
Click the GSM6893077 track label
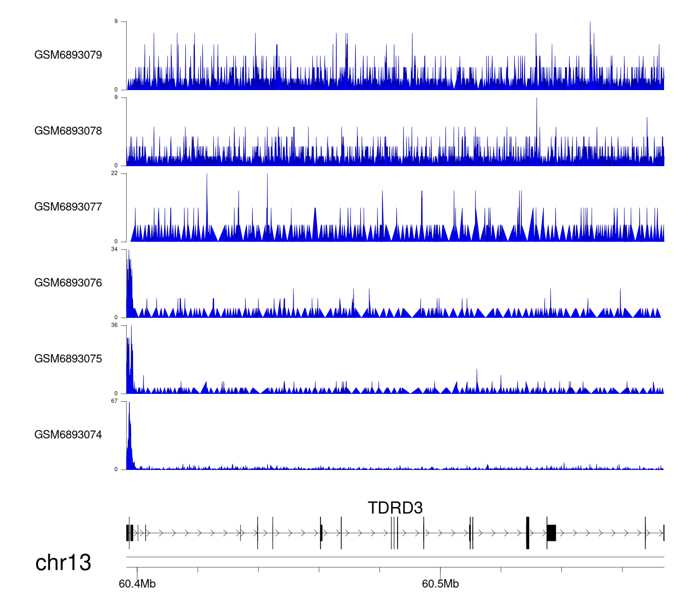[x=68, y=207]
